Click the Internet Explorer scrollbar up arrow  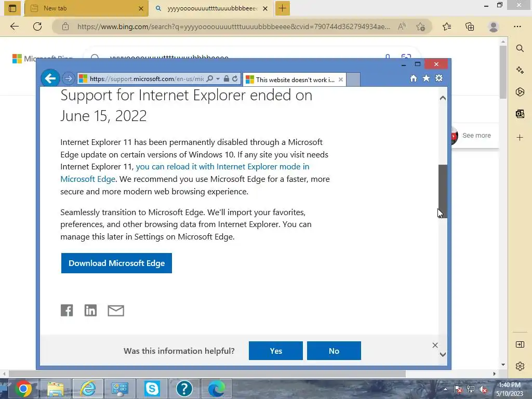[x=443, y=98]
